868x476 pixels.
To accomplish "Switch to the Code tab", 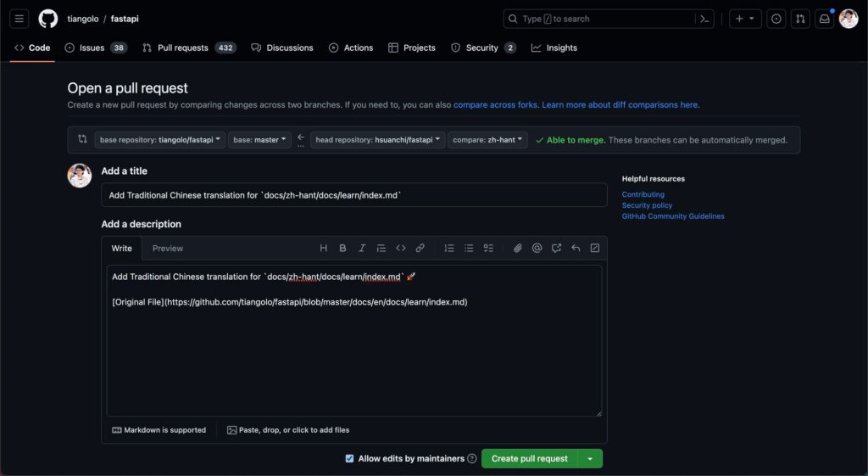I will (32, 48).
